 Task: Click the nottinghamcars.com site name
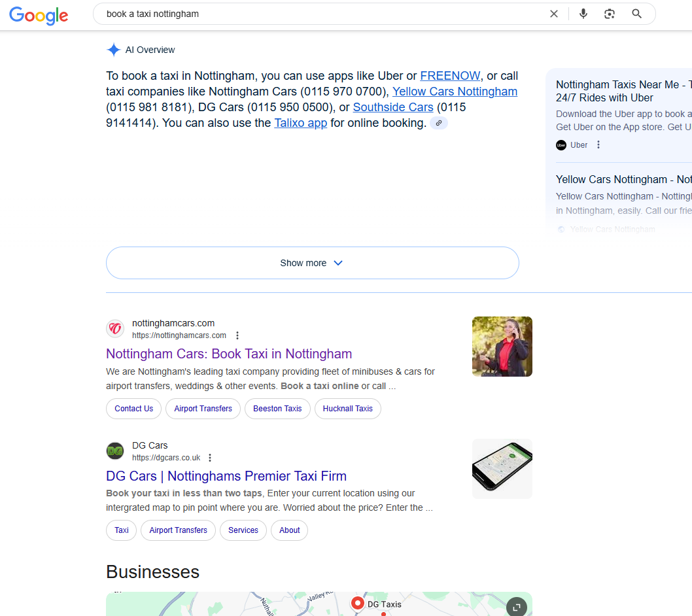tap(173, 323)
